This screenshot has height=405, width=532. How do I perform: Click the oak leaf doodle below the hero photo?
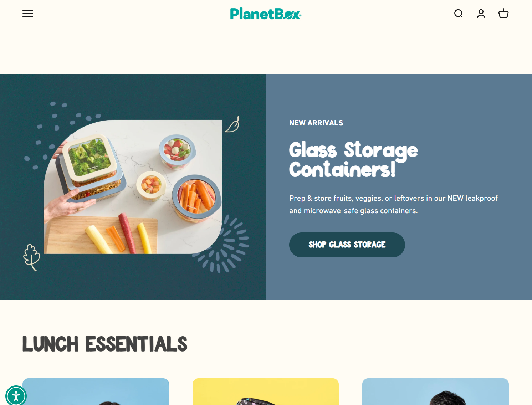coord(32,257)
